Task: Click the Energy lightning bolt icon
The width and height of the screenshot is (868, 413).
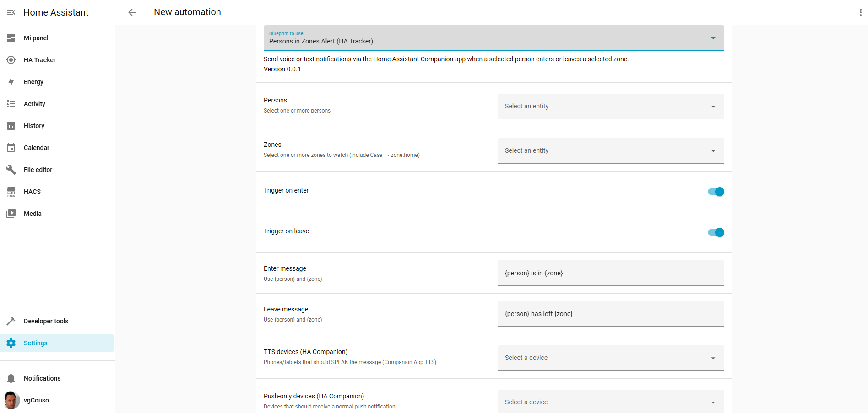Action: tap(11, 82)
